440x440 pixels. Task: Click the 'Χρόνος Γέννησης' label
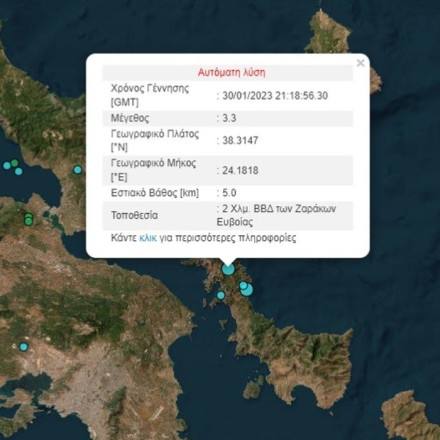[x=150, y=89]
